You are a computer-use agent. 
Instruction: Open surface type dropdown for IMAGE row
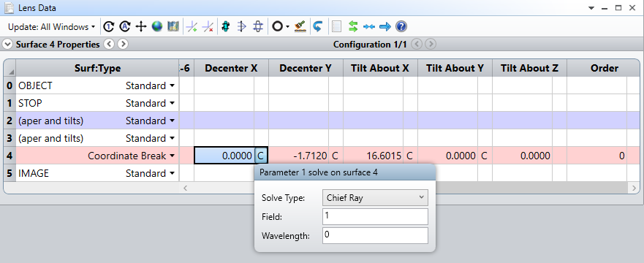click(172, 174)
